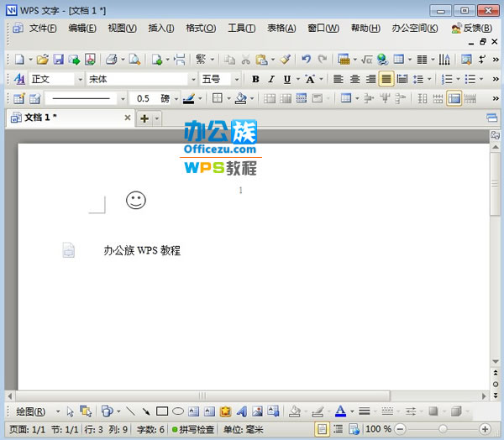The height and width of the screenshot is (440, 504).
Task: Click the Redo arrow icon
Action: (x=322, y=60)
